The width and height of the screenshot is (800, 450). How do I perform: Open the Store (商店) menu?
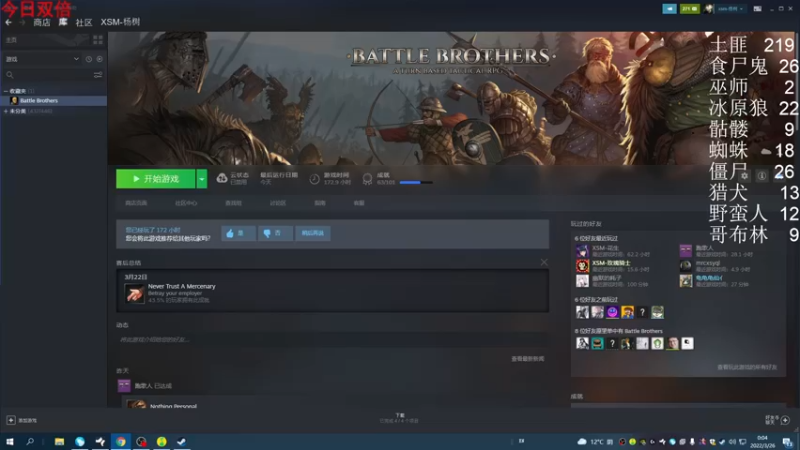pyautogui.click(x=42, y=22)
